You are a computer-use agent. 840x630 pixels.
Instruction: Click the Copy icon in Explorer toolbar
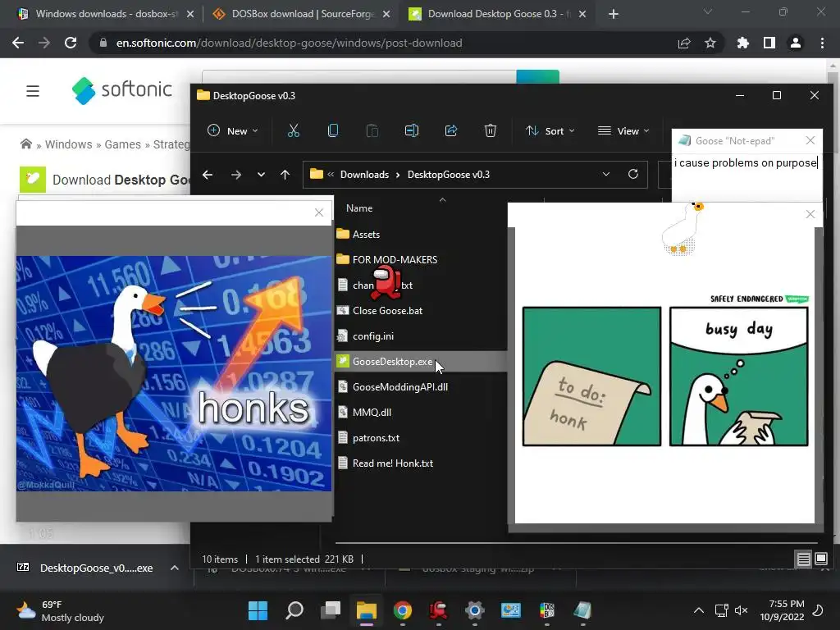(333, 130)
